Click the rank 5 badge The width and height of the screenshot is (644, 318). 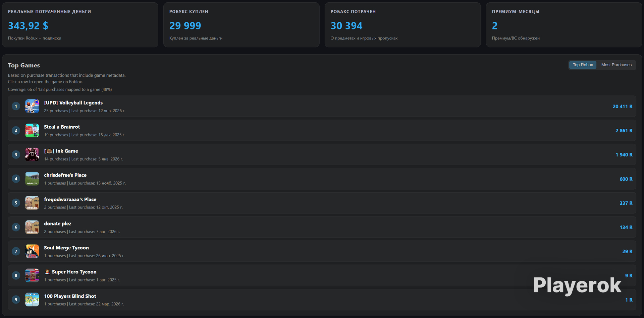pos(16,203)
